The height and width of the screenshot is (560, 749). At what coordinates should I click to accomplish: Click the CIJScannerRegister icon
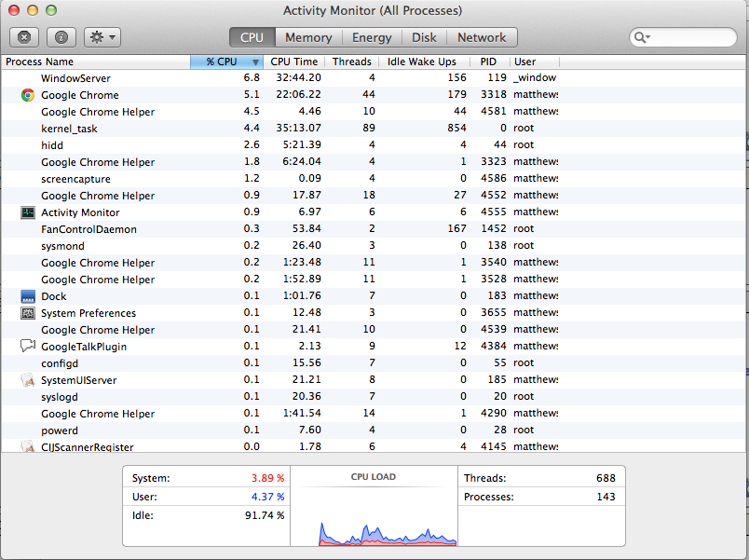(x=28, y=446)
